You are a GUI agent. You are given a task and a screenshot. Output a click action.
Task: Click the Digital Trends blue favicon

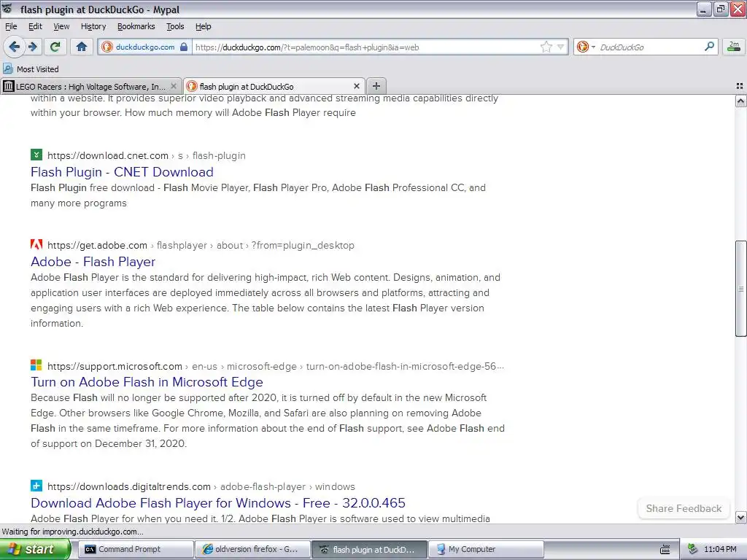pos(36,486)
